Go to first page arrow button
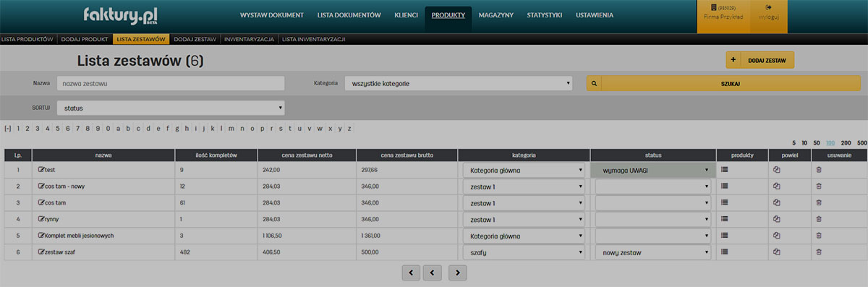 (x=410, y=273)
